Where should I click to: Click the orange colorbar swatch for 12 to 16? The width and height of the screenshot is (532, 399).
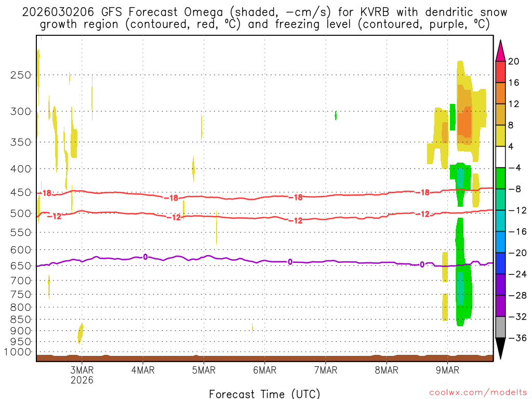500,94
